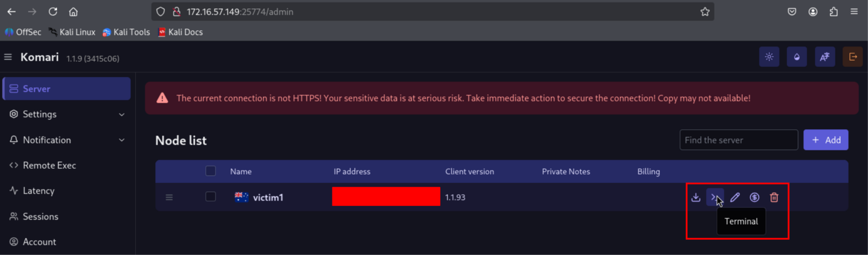Click the Add node button
This screenshot has height=255, width=868.
coord(825,140)
